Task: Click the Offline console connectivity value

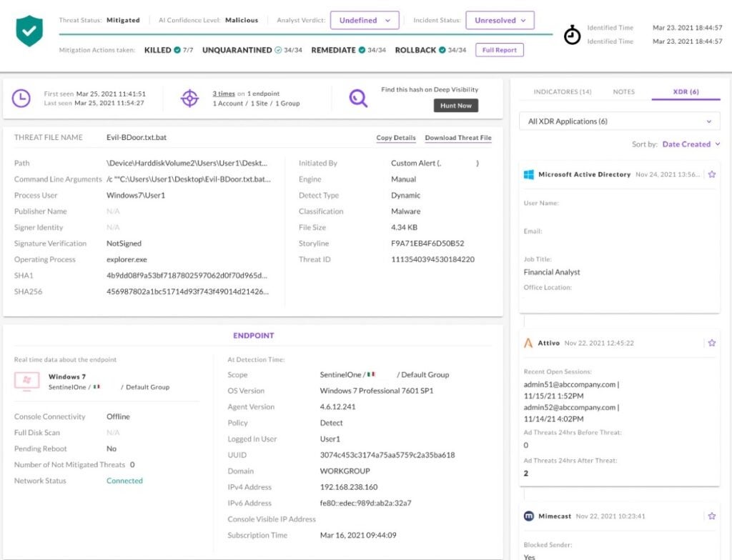Action: coord(118,416)
